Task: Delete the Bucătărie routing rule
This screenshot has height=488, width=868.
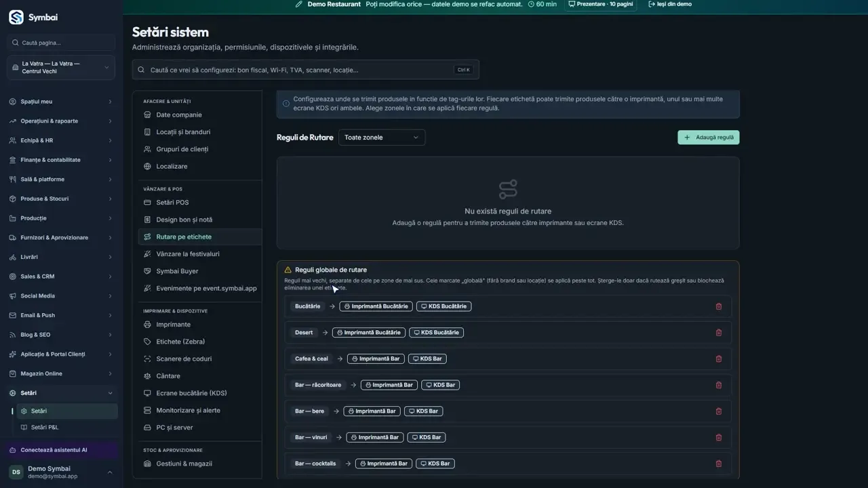Action: tap(719, 306)
